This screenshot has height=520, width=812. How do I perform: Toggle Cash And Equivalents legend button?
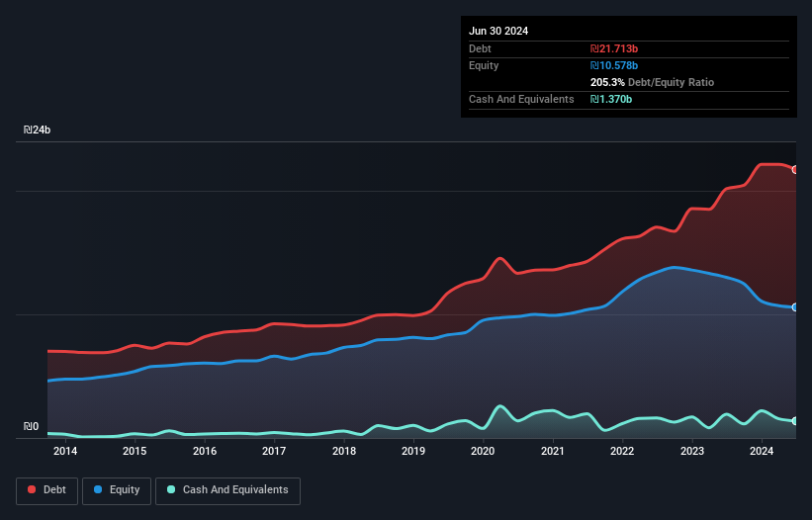(227, 490)
